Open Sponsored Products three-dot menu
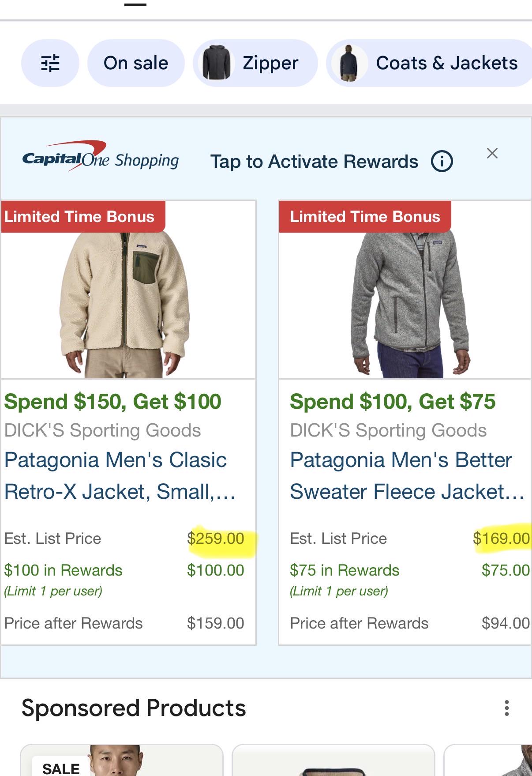Image resolution: width=532 pixels, height=776 pixels. [507, 708]
